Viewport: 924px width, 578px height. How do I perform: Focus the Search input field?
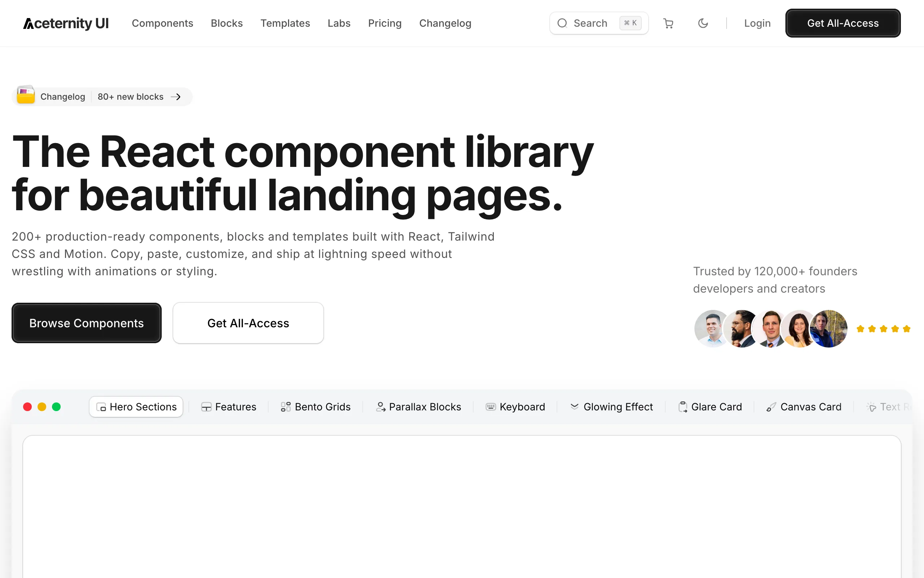pyautogui.click(x=599, y=23)
